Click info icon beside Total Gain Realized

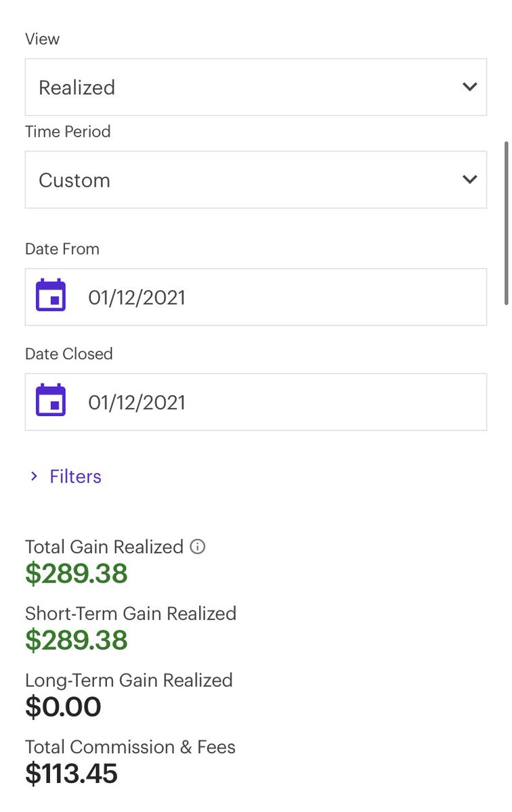tap(197, 547)
